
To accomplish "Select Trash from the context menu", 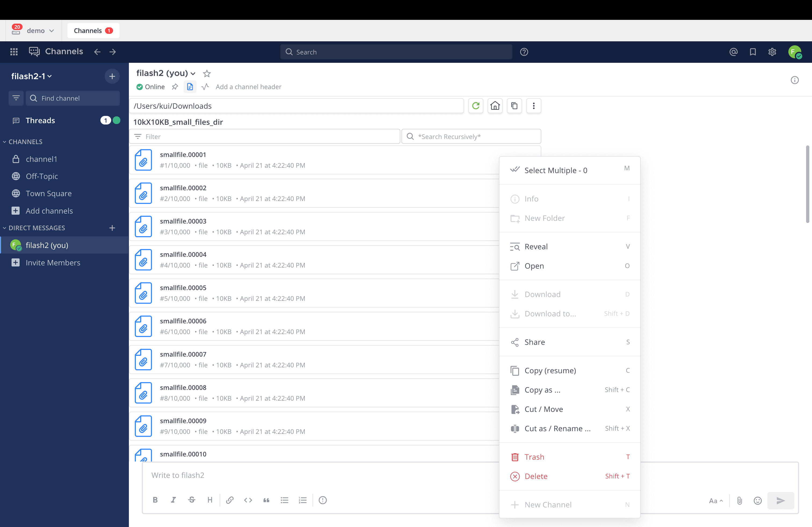I will [x=534, y=457].
